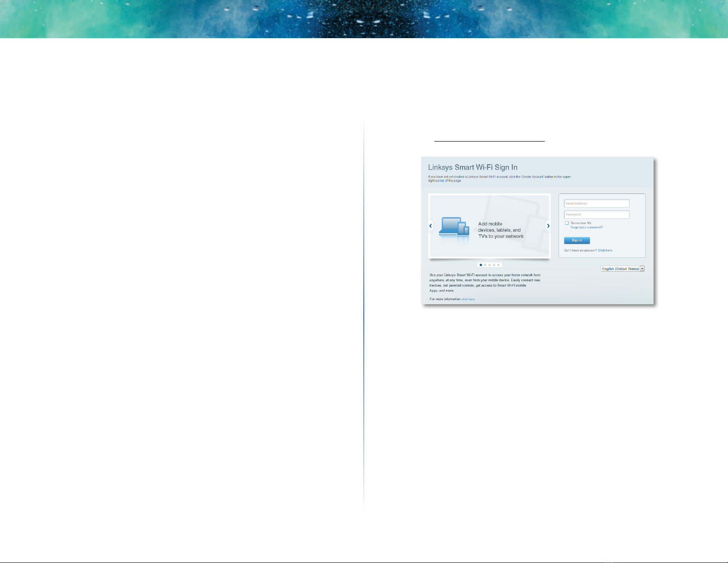Click here link beside Don't have an account

tap(605, 250)
